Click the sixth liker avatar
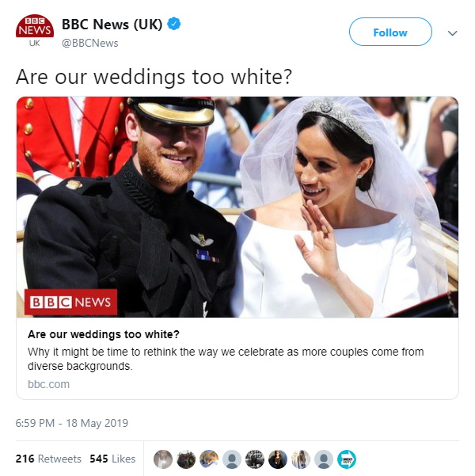 click(x=278, y=459)
